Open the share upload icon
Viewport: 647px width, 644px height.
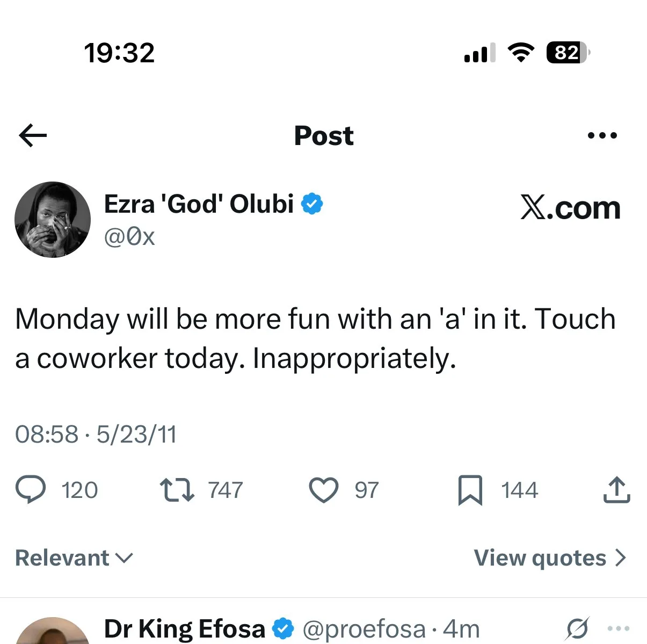616,489
